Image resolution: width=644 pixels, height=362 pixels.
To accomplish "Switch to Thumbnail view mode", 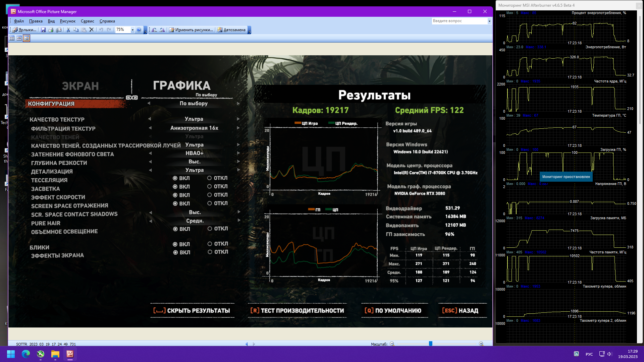I will [12, 38].
